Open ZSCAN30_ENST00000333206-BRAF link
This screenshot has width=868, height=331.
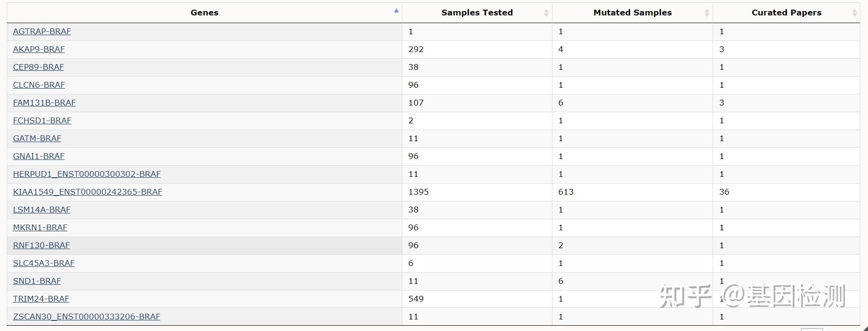tap(86, 317)
